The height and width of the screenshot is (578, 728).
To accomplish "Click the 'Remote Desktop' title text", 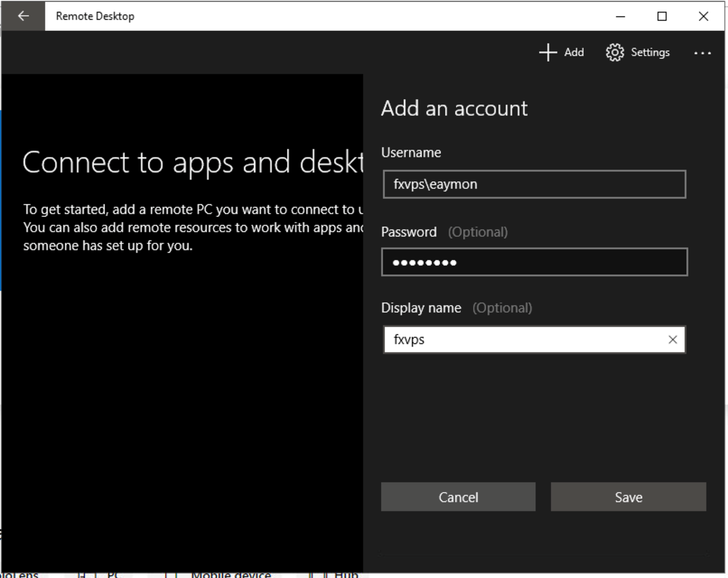I will point(95,16).
